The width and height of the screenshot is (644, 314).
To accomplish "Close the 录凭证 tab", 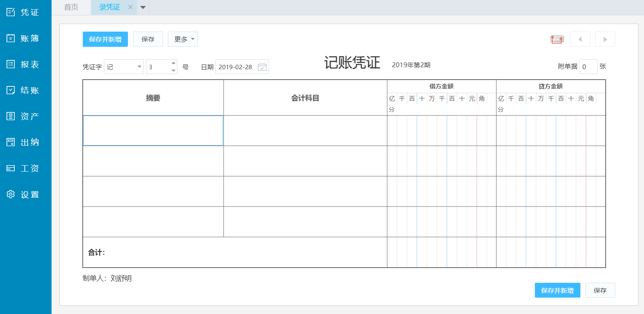I will 130,7.
